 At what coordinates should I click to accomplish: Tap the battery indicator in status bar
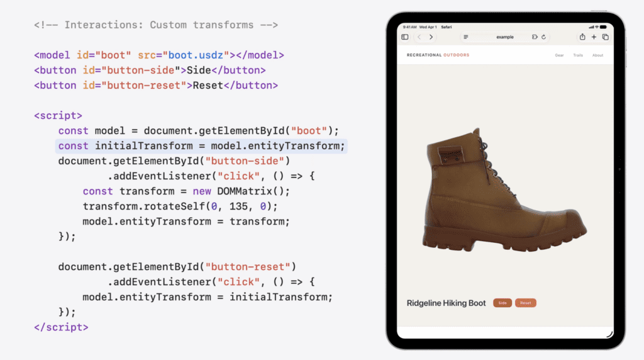click(x=603, y=27)
